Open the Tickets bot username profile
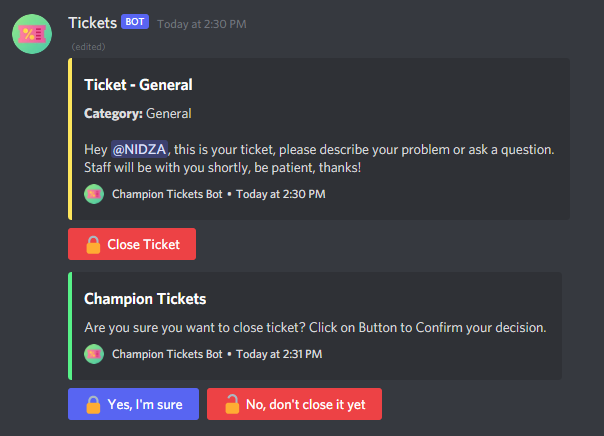This screenshot has width=604, height=436. (91, 22)
